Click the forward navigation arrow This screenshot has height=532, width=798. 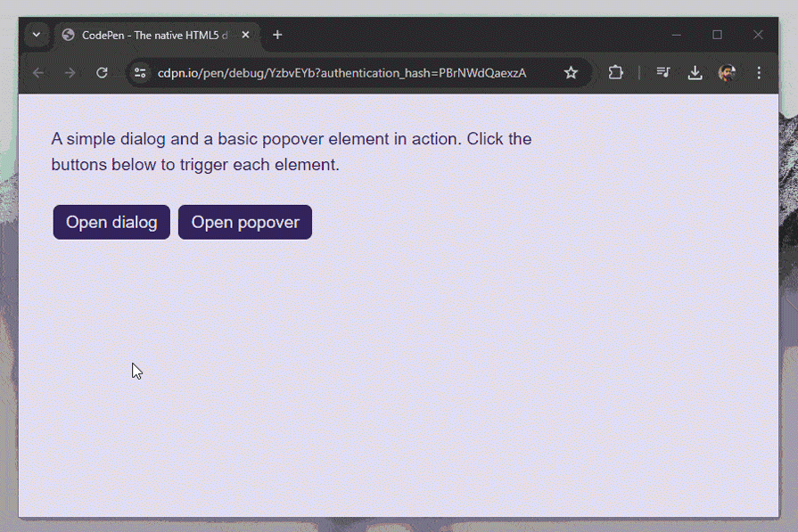(70, 72)
